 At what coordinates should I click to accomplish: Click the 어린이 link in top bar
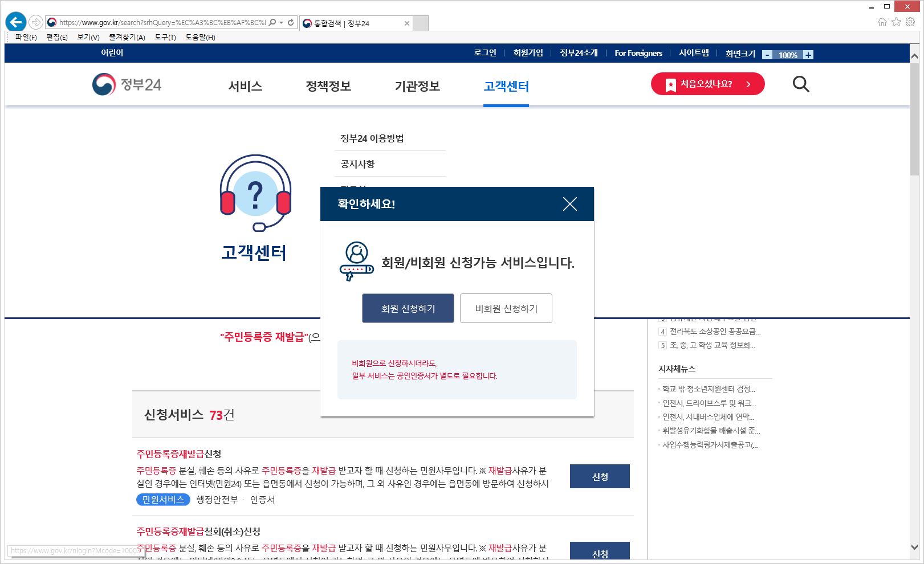[112, 53]
